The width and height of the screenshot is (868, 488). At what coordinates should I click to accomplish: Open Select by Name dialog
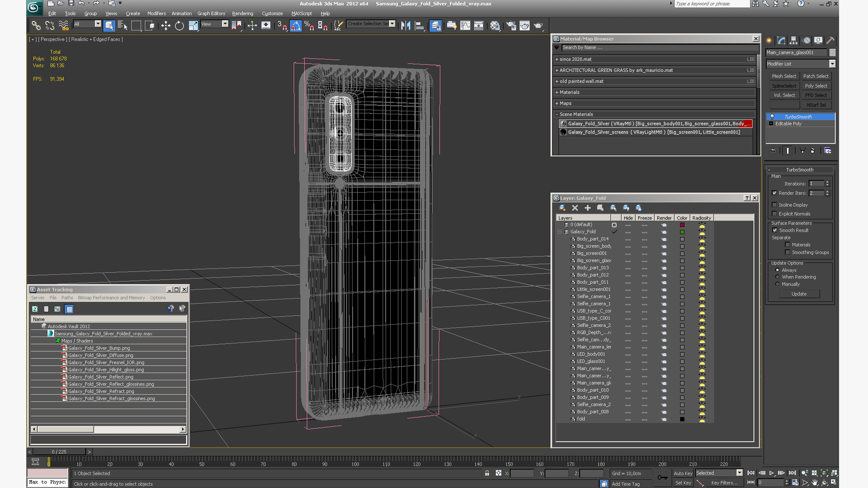click(122, 25)
